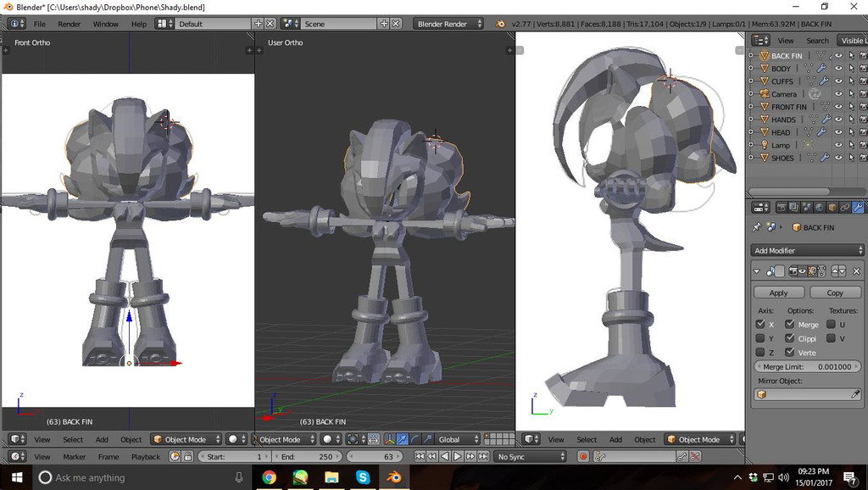
Task: Open the Help menu
Action: 139,24
